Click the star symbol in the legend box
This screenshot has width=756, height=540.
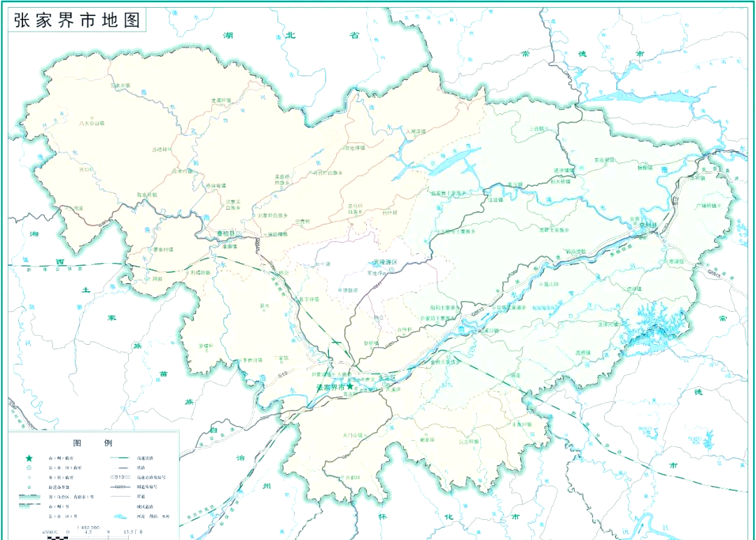pos(29,458)
